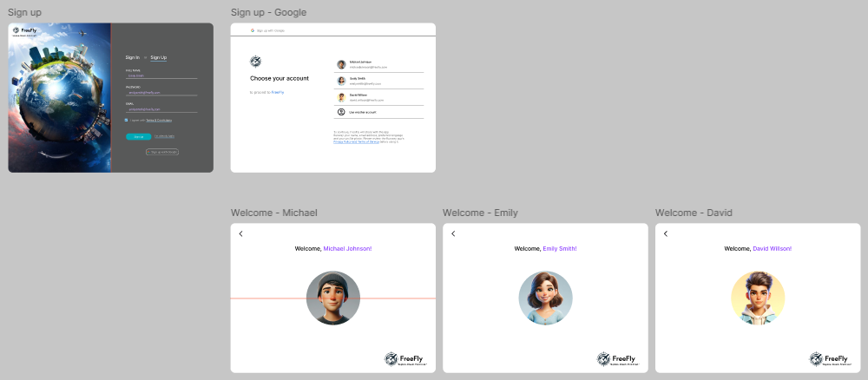
Task: Click the link beside the teal Sign Up button
Action: pyautogui.click(x=164, y=136)
